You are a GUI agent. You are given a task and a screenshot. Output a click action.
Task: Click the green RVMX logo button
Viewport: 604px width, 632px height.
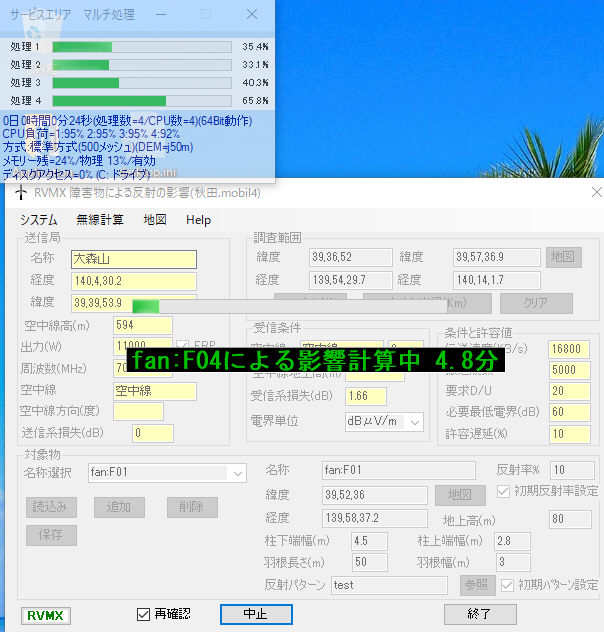pos(46,616)
